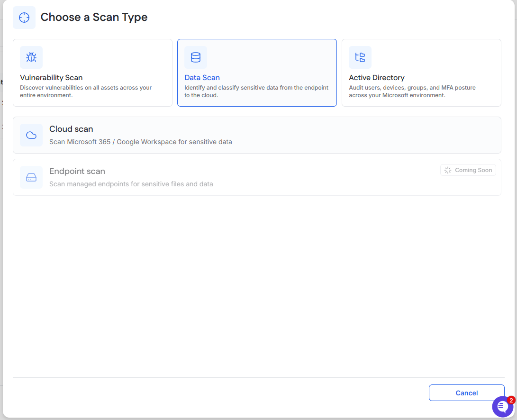517x420 pixels.
Task: Click the Microsoft 365 / Google Workspace description
Action: pos(140,142)
